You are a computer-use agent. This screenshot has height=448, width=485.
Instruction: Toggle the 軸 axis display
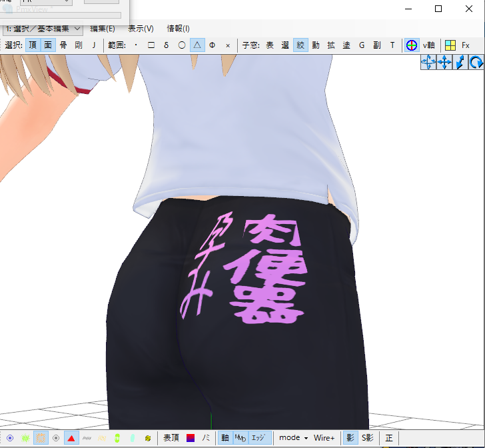click(225, 438)
